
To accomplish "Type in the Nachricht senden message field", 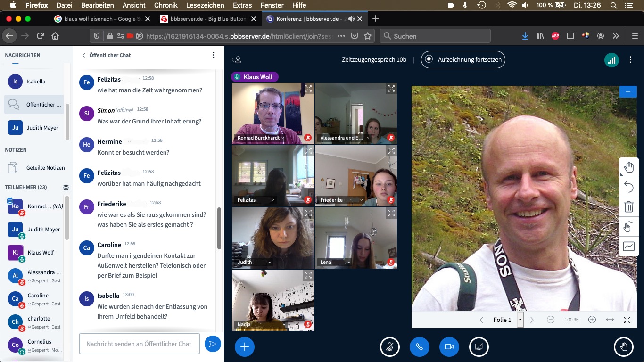I will (x=139, y=344).
